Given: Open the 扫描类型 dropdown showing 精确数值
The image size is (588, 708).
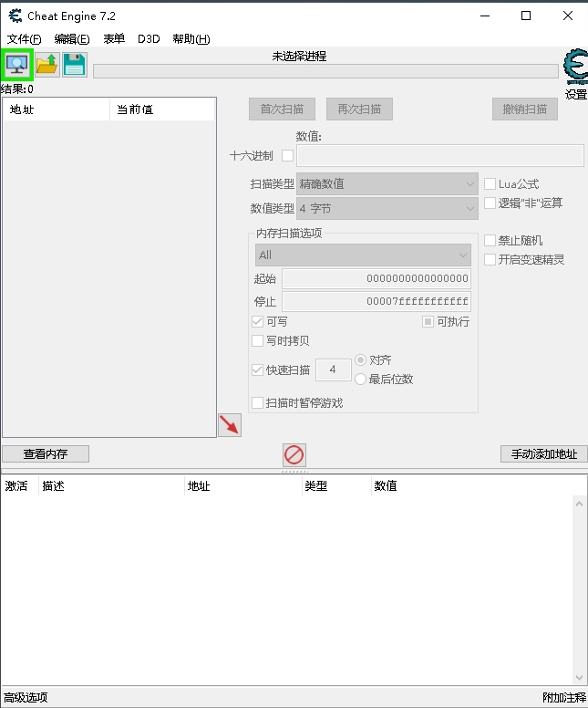Looking at the screenshot, I should (387, 183).
